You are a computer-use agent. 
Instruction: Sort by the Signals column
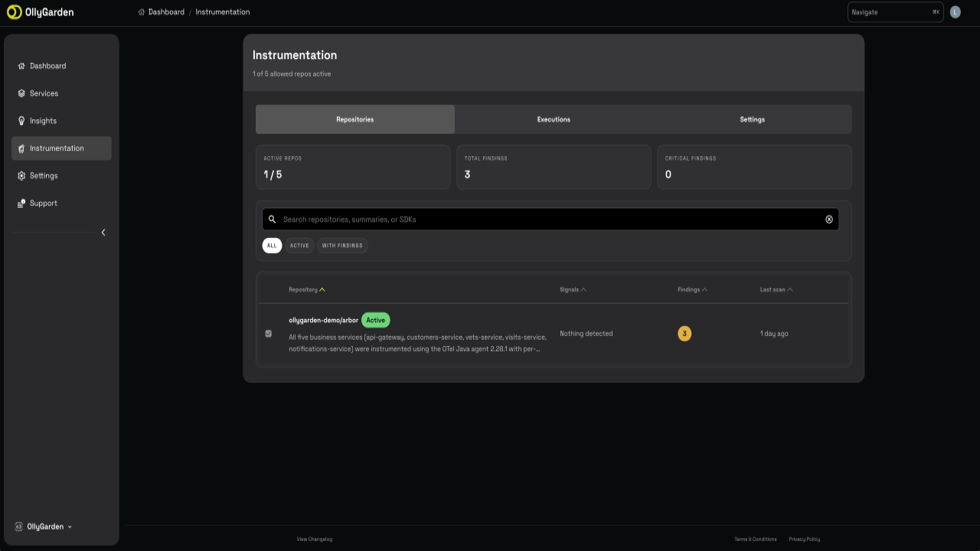click(573, 290)
